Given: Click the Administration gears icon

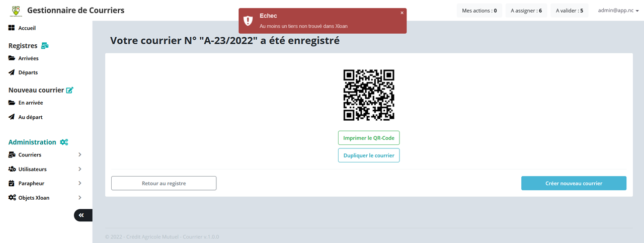Looking at the screenshot, I should pos(64,142).
